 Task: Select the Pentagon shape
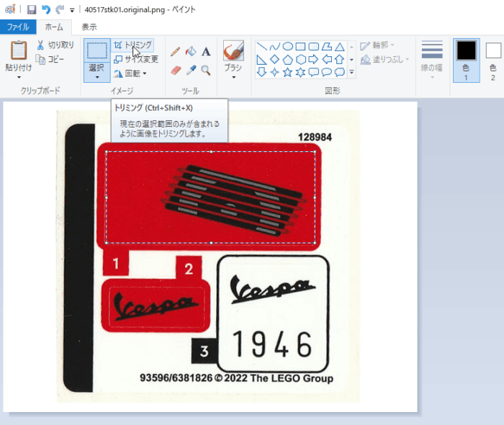click(288, 60)
